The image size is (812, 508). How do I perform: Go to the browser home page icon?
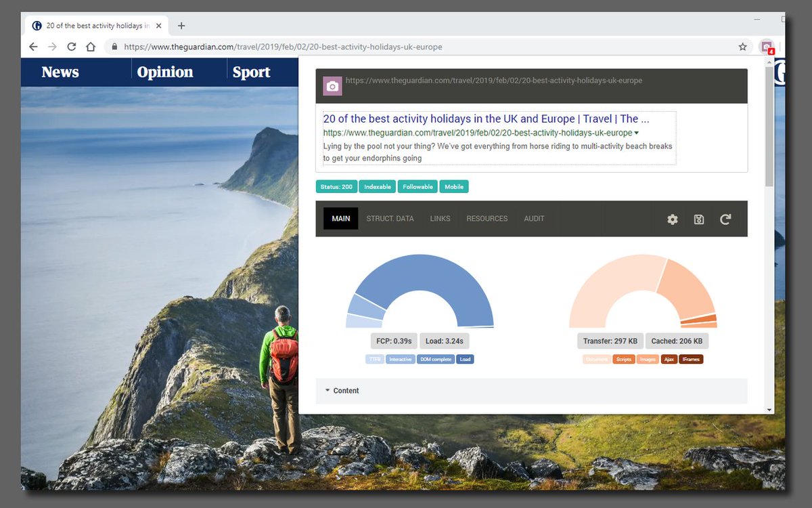click(91, 47)
